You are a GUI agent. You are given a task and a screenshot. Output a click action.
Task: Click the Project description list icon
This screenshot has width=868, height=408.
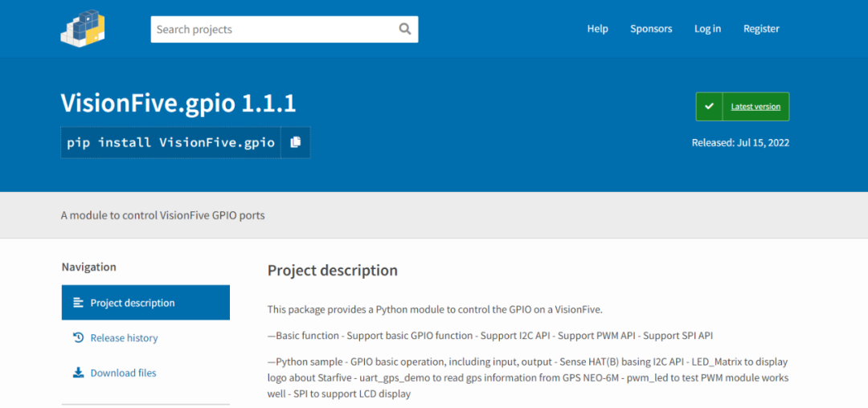[78, 303]
